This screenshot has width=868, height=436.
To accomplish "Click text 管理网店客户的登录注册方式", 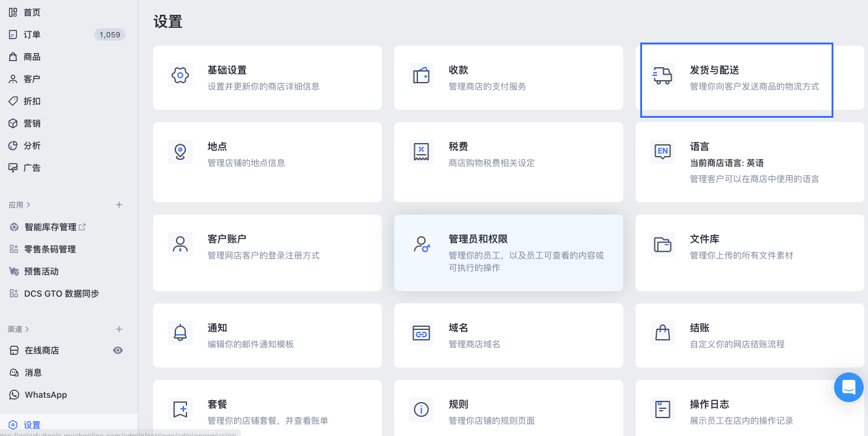I will tap(264, 255).
